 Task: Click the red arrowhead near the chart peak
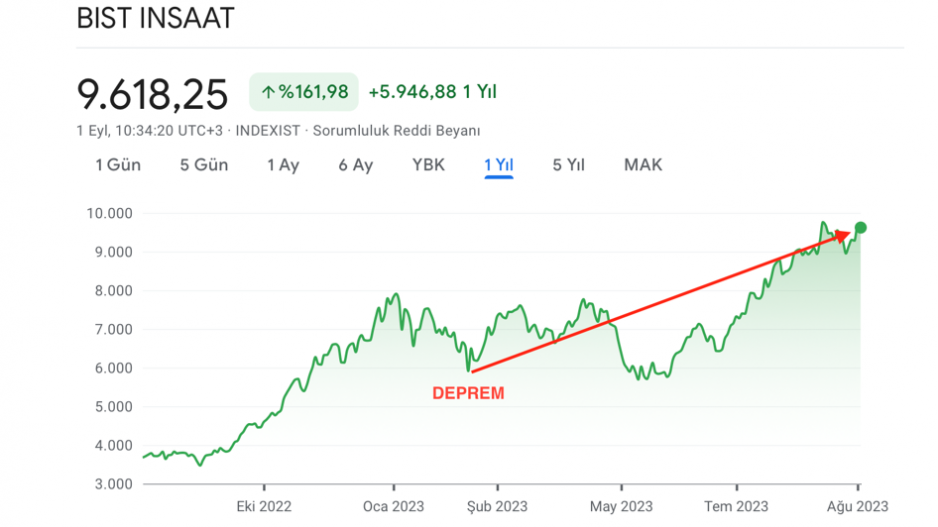pos(845,235)
